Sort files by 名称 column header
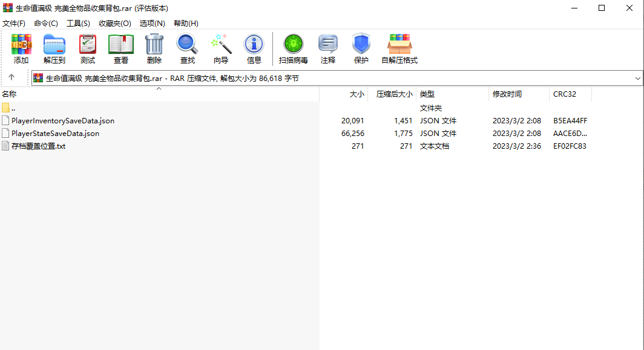The image size is (644, 350). pyautogui.click(x=9, y=94)
